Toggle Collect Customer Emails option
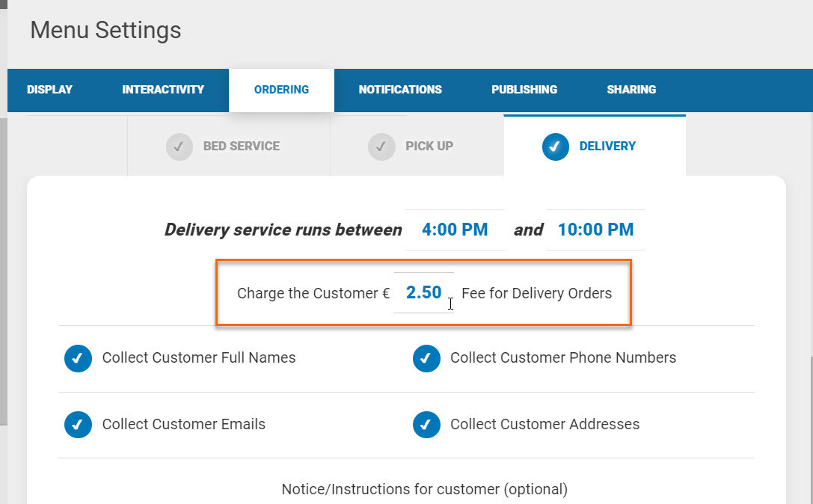The height and width of the screenshot is (504, 813). pyautogui.click(x=78, y=425)
